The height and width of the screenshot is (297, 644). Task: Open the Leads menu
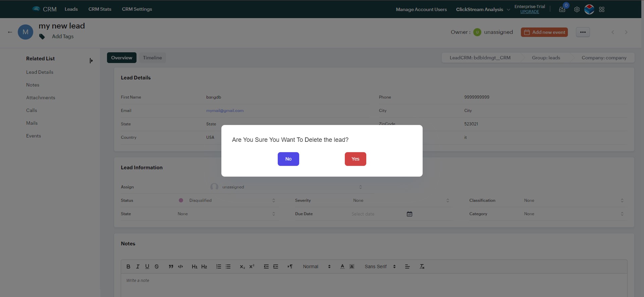click(71, 9)
